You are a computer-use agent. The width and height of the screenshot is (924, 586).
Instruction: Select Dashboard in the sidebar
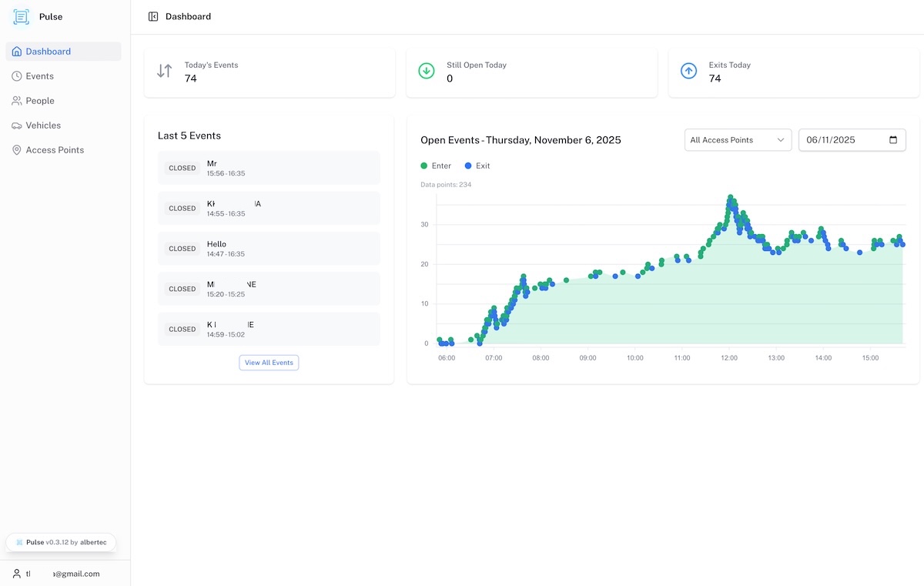click(48, 52)
